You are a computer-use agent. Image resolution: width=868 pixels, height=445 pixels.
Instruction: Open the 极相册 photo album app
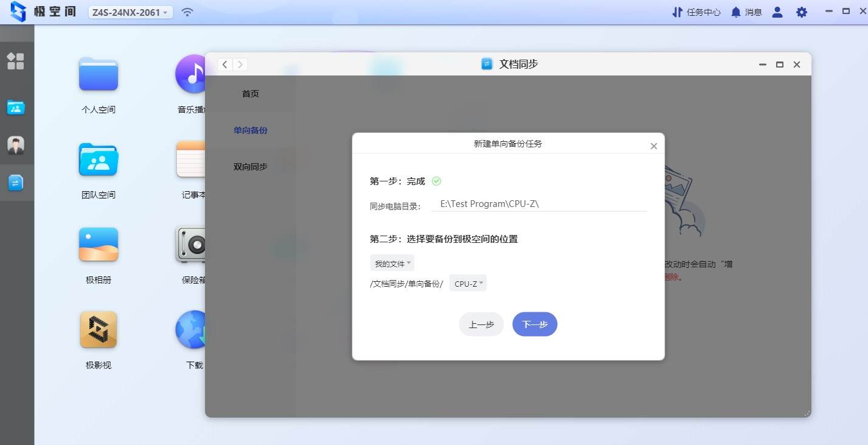pos(97,244)
